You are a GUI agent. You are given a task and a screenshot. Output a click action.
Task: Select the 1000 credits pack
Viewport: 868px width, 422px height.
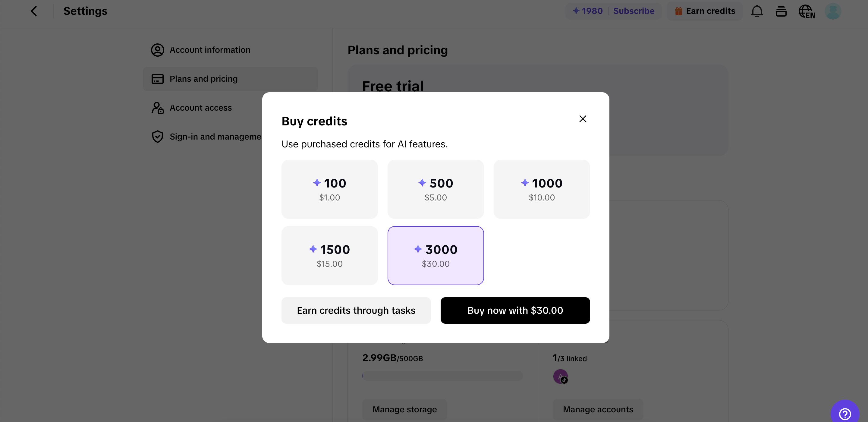pos(542,189)
